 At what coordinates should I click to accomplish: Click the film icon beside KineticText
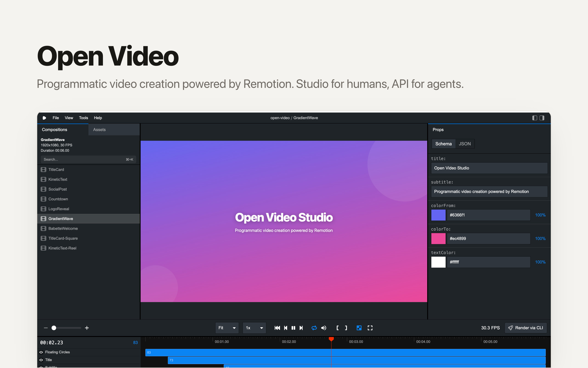[43, 179]
